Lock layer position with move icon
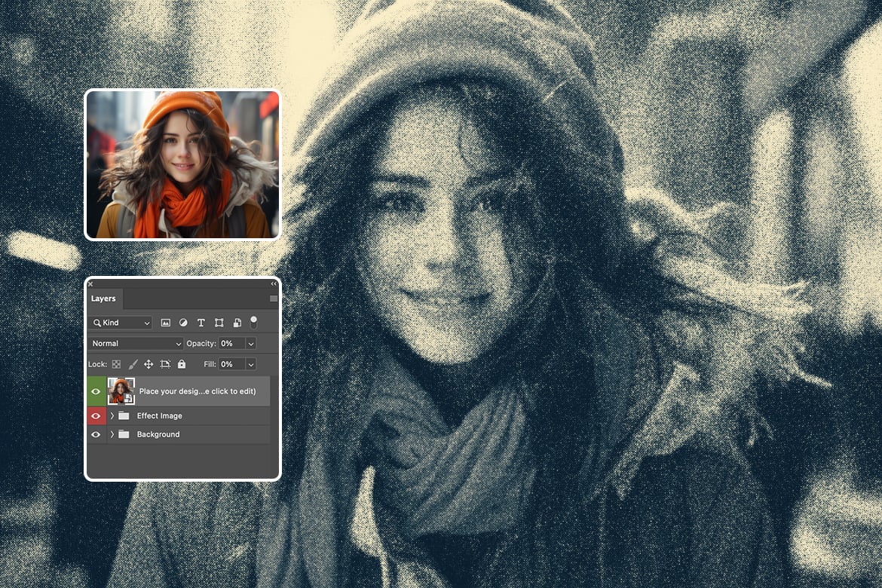The width and height of the screenshot is (882, 588). pos(149,364)
